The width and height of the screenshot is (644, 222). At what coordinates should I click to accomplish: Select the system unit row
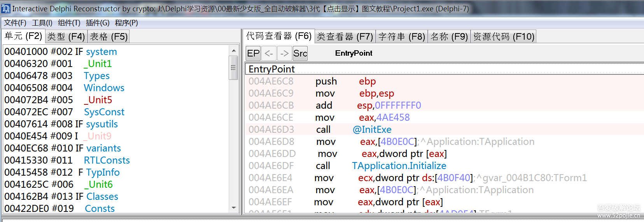pyautogui.click(x=116, y=52)
